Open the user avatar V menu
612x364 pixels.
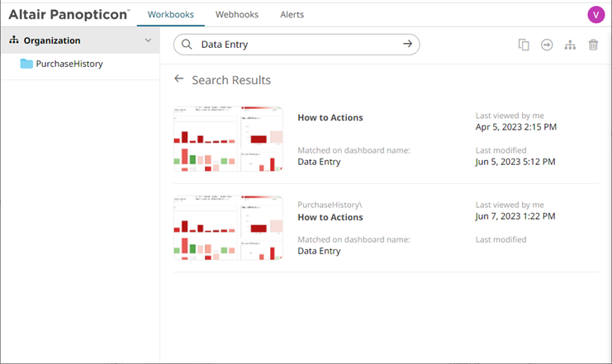[595, 14]
